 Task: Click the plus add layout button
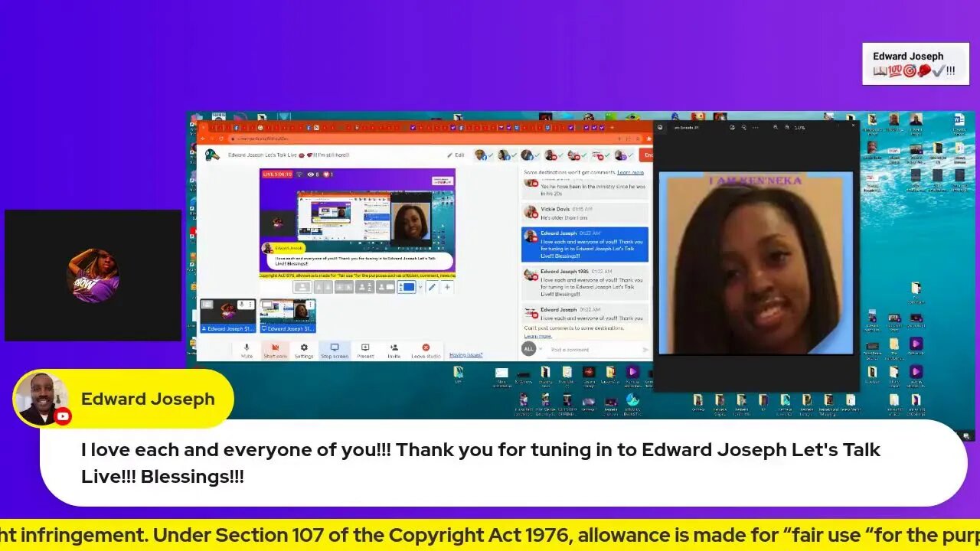tap(447, 287)
